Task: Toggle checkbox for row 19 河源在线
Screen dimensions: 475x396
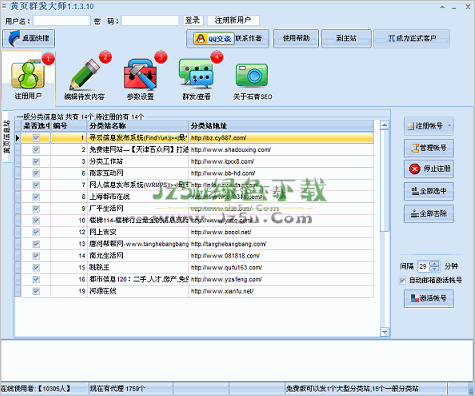Action: pos(36,291)
